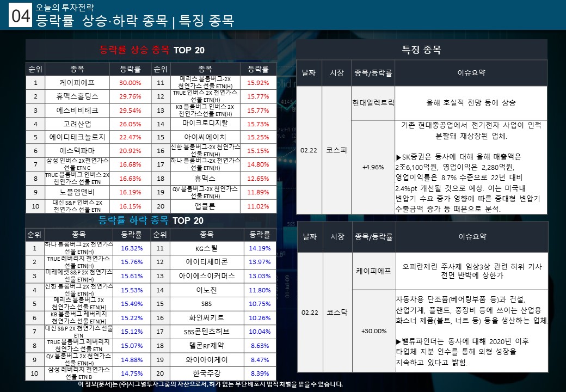Select the 고려산업 row name

(77, 124)
